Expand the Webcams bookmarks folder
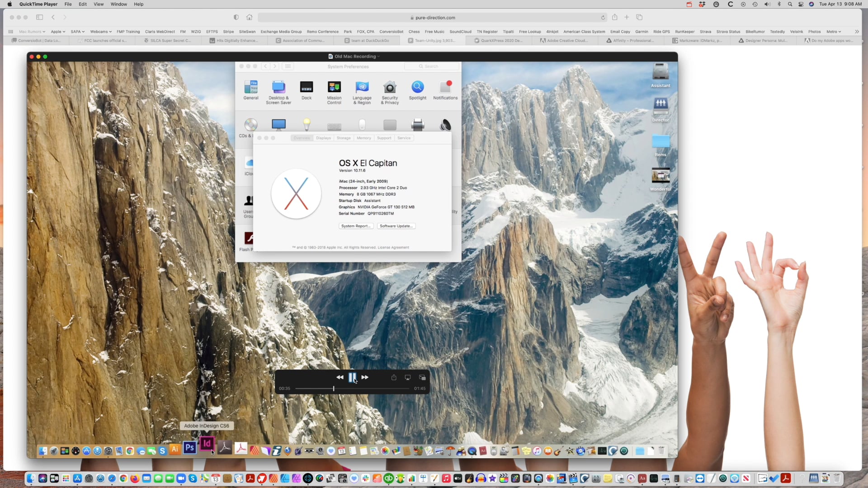868x488 pixels. [101, 32]
